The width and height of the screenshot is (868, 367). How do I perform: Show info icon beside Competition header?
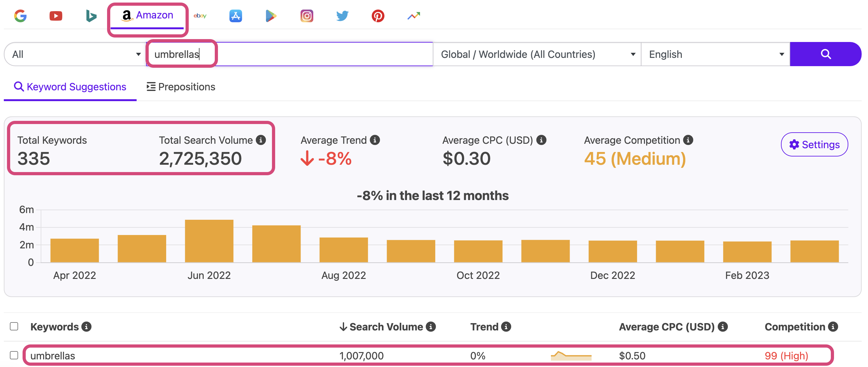point(833,327)
